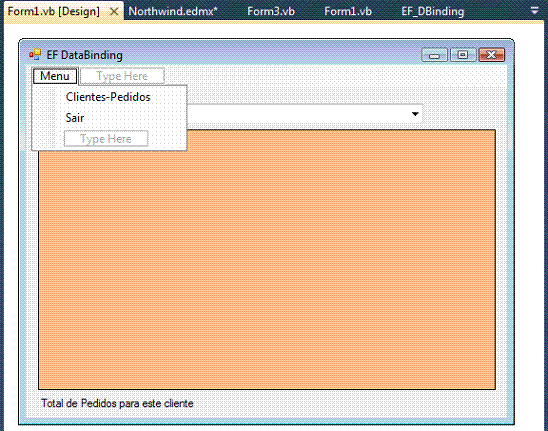548x431 pixels.
Task: Open the Menu item in menu strip
Action: 55,76
